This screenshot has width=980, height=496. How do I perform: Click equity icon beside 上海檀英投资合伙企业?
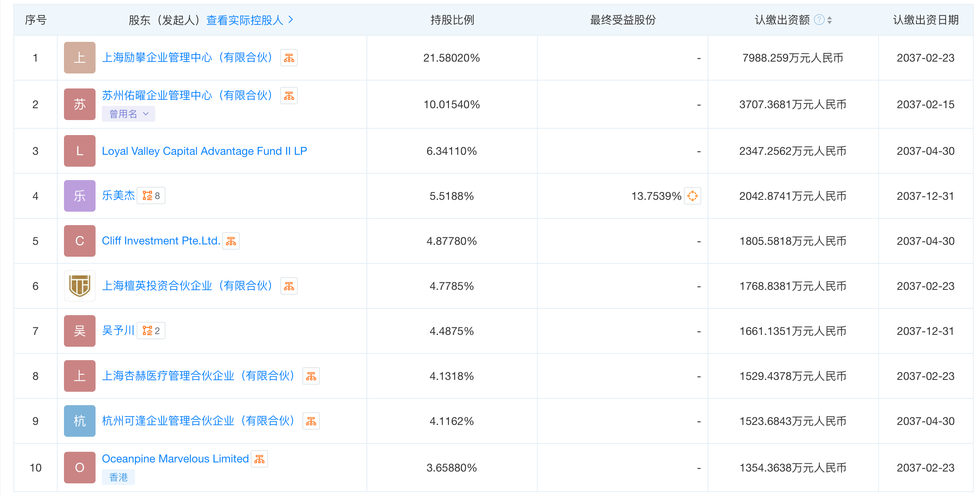click(289, 286)
